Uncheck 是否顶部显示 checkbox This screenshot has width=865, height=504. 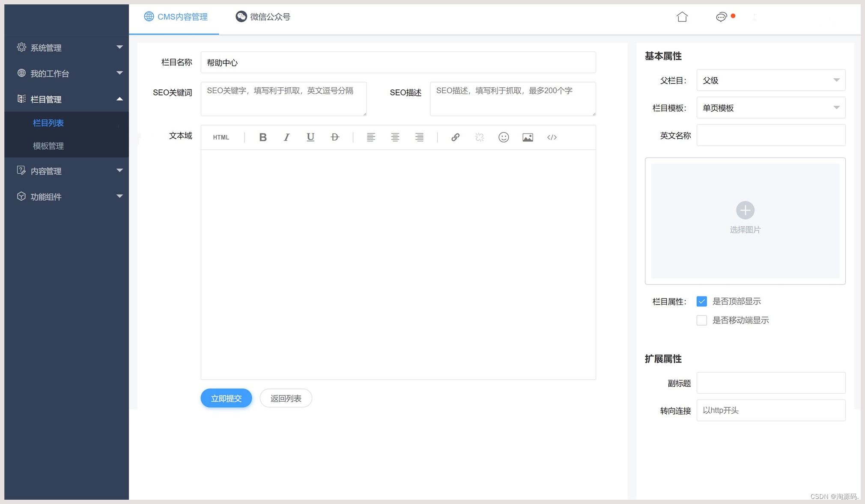pyautogui.click(x=701, y=302)
